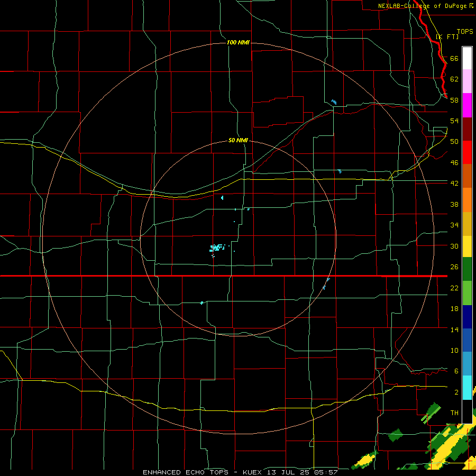Image resolution: width=476 pixels, height=476 pixels.
Task: Click the black TH threshold swatch
Action: [467, 411]
